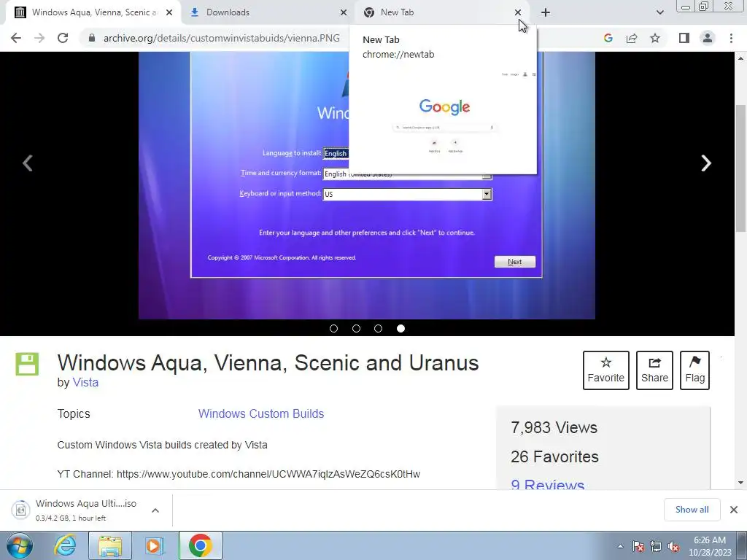The width and height of the screenshot is (747, 560).
Task: Click the Flag button
Action: 694,370
